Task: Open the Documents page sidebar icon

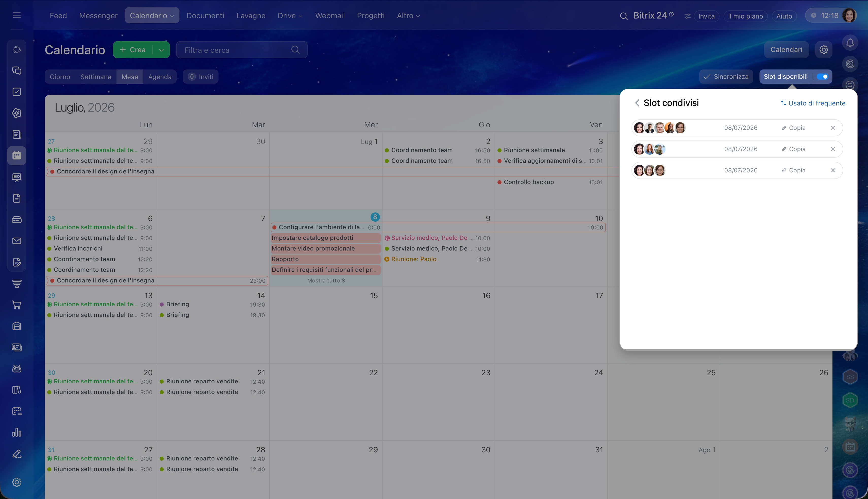Action: click(x=17, y=199)
